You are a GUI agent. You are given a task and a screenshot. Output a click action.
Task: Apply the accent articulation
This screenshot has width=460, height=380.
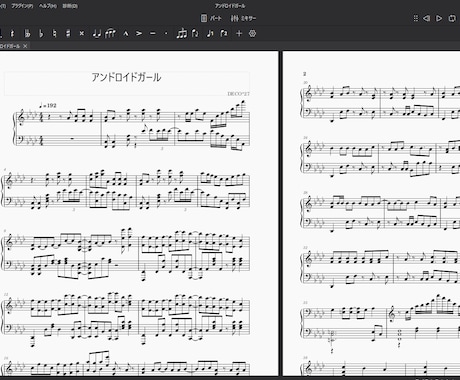(139, 33)
